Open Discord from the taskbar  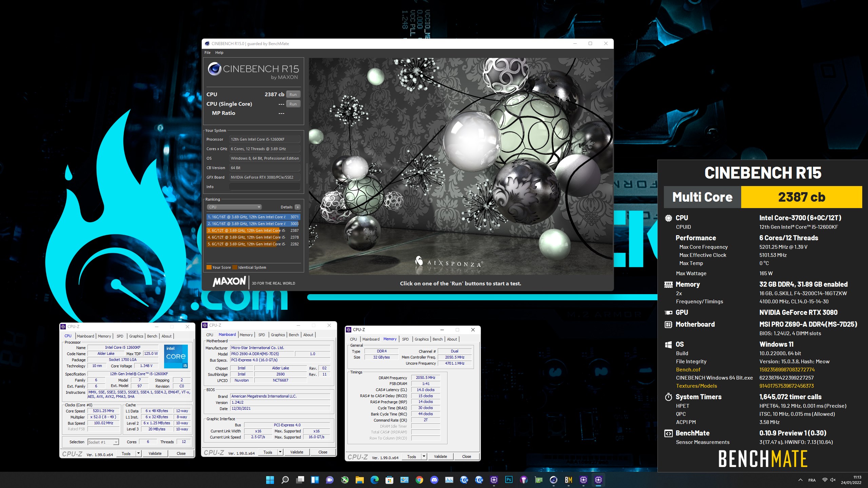[x=434, y=480]
